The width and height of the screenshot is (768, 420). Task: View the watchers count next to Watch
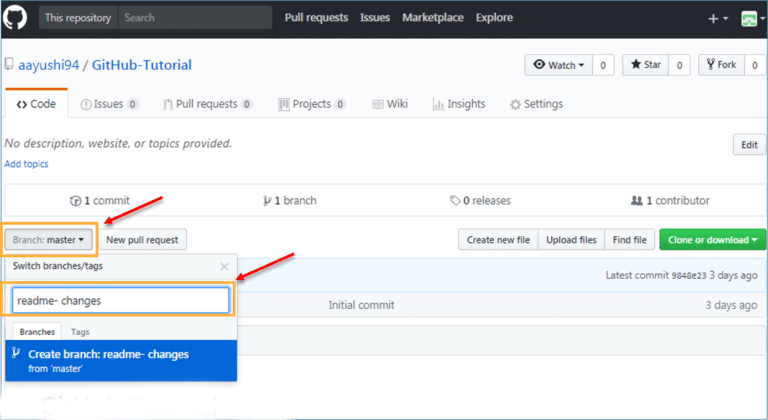pyautogui.click(x=603, y=65)
